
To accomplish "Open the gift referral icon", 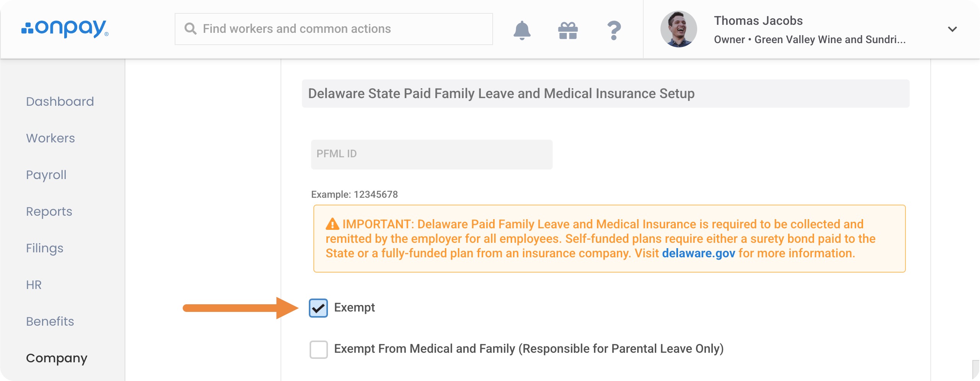I will click(x=568, y=31).
